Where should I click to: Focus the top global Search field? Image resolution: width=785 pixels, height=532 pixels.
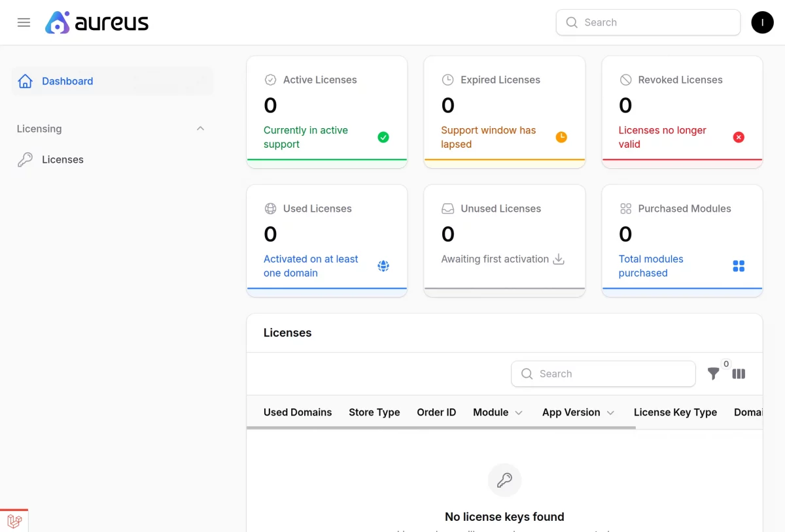click(x=648, y=22)
